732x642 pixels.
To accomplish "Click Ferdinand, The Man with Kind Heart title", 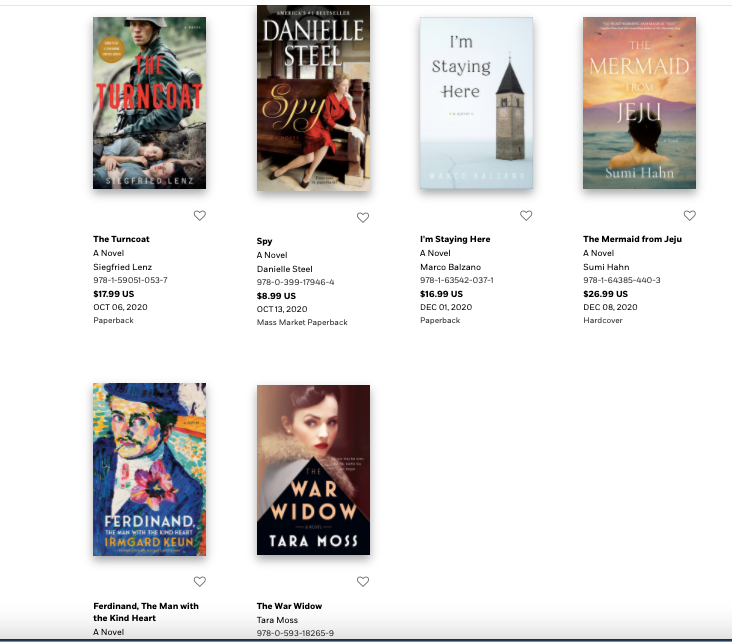I will pos(146,612).
